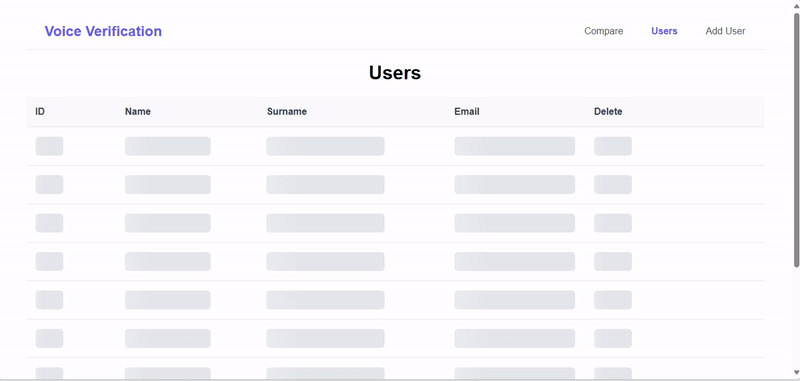Go to the Users page

coord(664,31)
